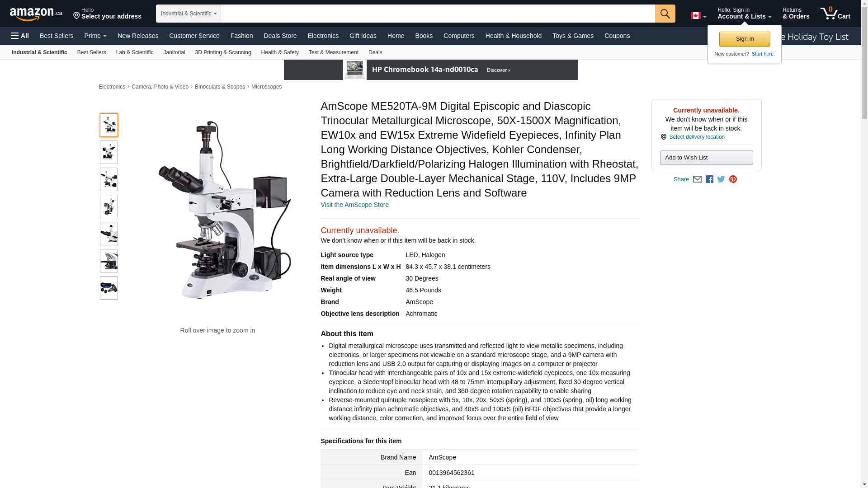Share product on Twitter icon

[x=721, y=179]
